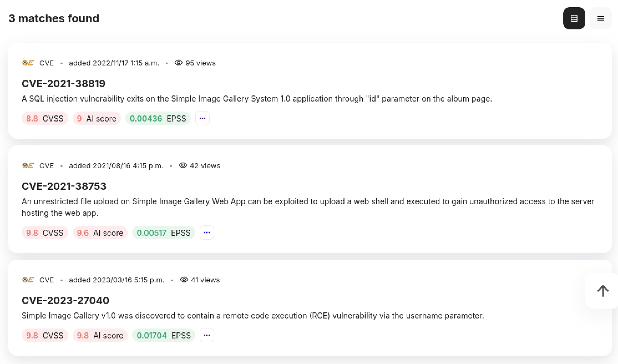Click the eye icon beside 41 views
Image resolution: width=618 pixels, height=364 pixels.
point(184,280)
